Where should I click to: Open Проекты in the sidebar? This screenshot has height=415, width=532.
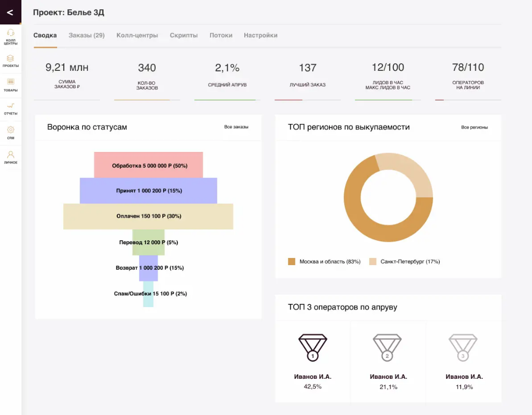click(11, 61)
